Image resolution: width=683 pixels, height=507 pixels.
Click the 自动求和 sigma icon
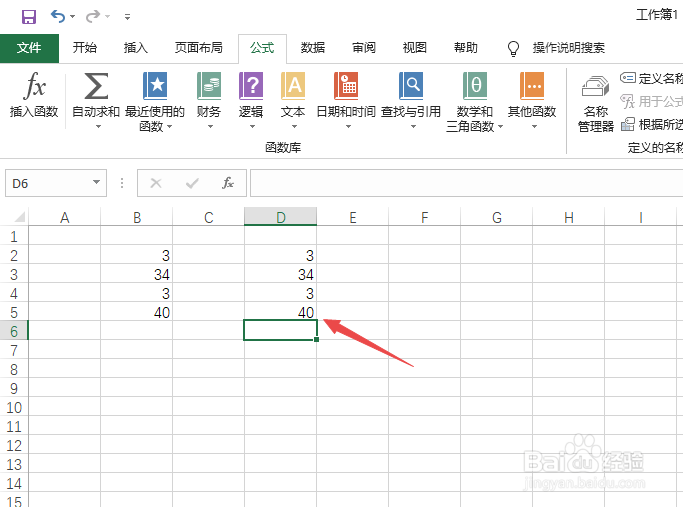coord(96,86)
